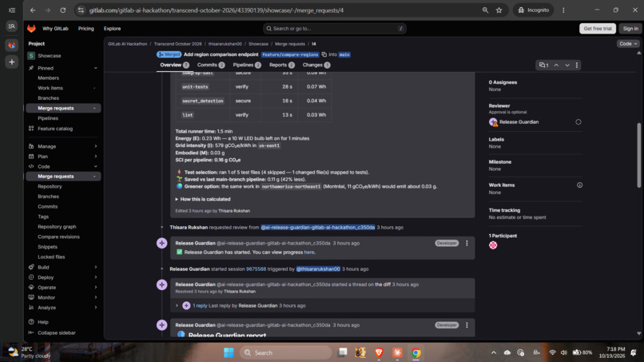Expand How this is calculated section
Viewport: 644px width, 362px height.
click(203, 199)
